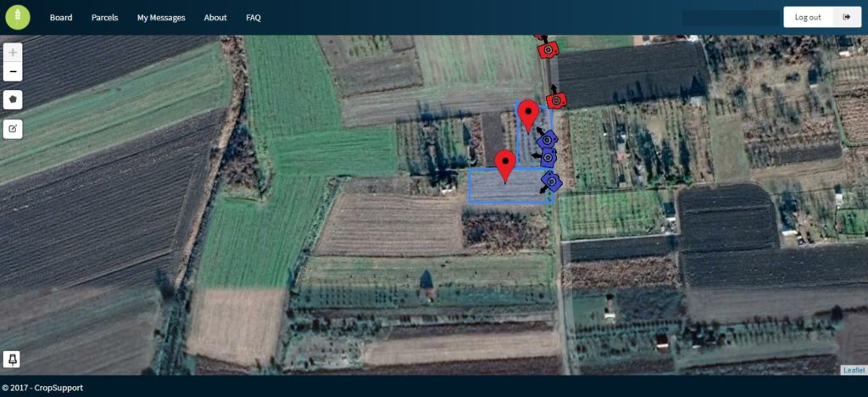Click the sign-out arrow icon beside Log out
The height and width of the screenshot is (397, 868).
[847, 17]
